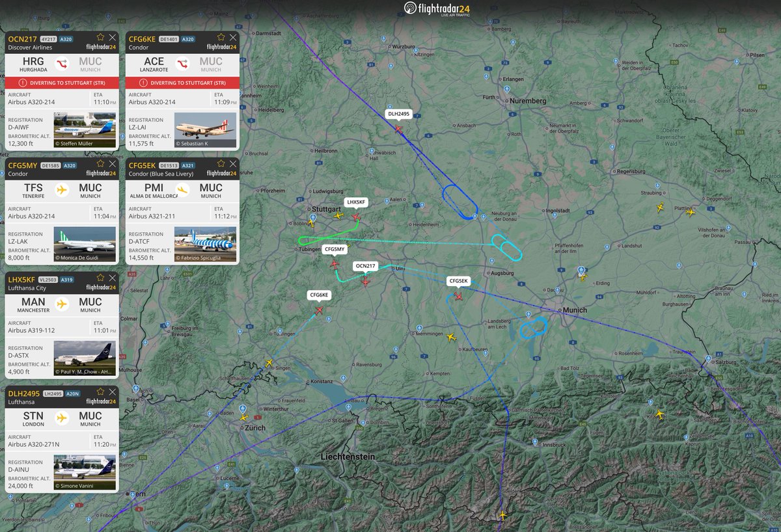The width and height of the screenshot is (781, 532).
Task: Open the Zürich airport pin
Action: [x=243, y=410]
